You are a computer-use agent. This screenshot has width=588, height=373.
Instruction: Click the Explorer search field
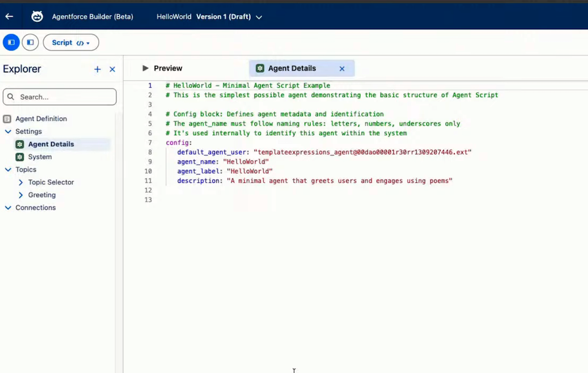[x=60, y=97]
